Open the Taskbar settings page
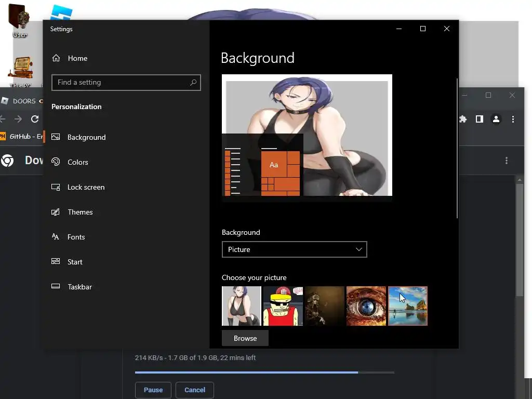This screenshot has height=399, width=532. (x=72, y=287)
